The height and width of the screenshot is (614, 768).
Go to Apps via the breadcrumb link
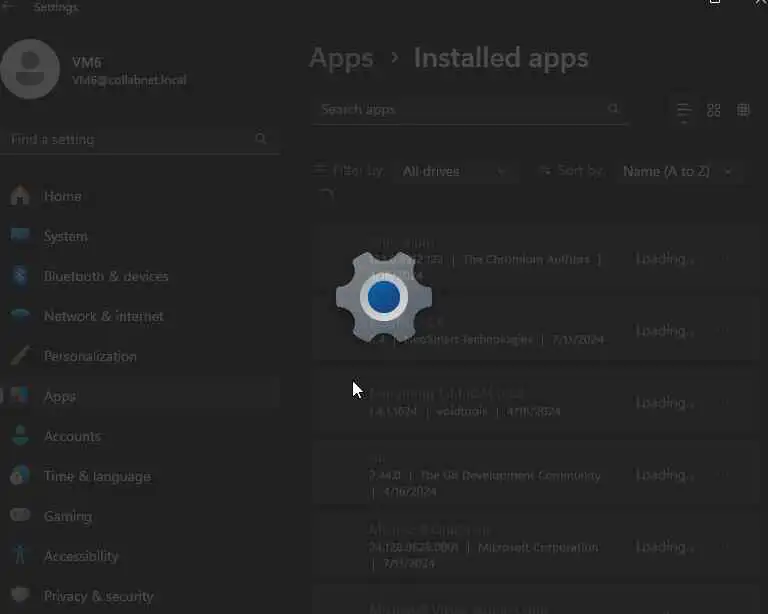tap(341, 58)
